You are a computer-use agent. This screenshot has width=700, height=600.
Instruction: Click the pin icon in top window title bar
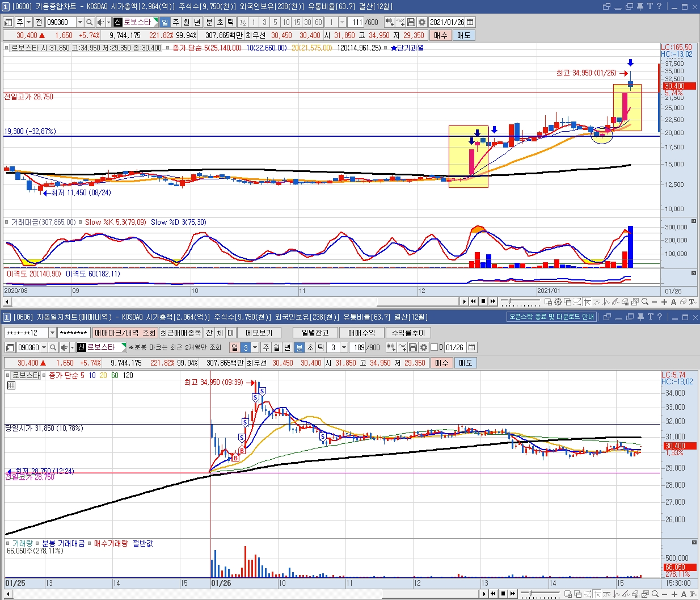point(640,6)
